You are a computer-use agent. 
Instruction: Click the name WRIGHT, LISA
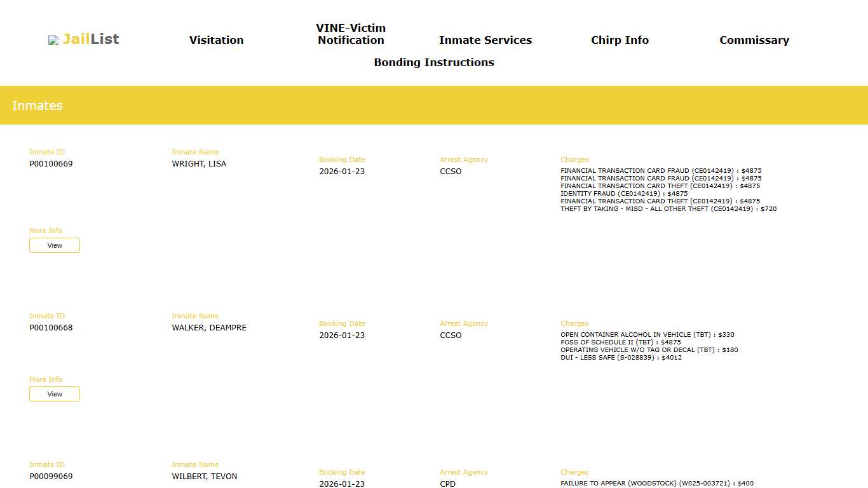point(199,164)
